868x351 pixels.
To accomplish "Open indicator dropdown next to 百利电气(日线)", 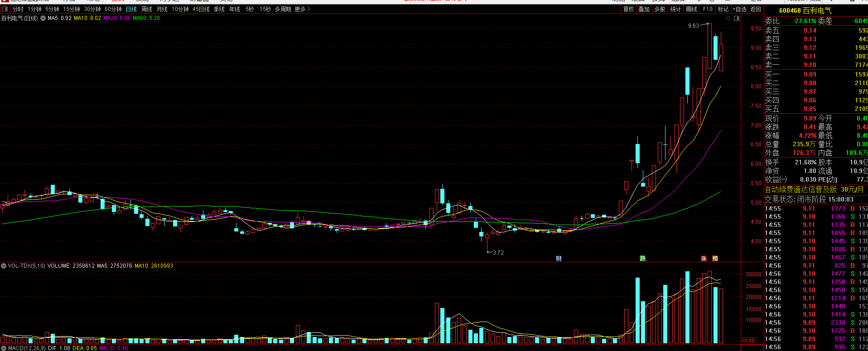I will click(43, 18).
